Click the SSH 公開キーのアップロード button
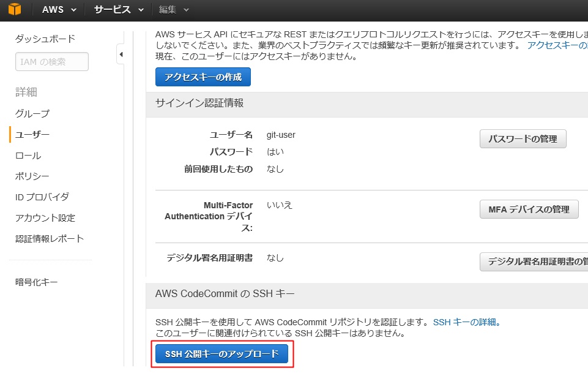588x373 pixels. pyautogui.click(x=221, y=353)
